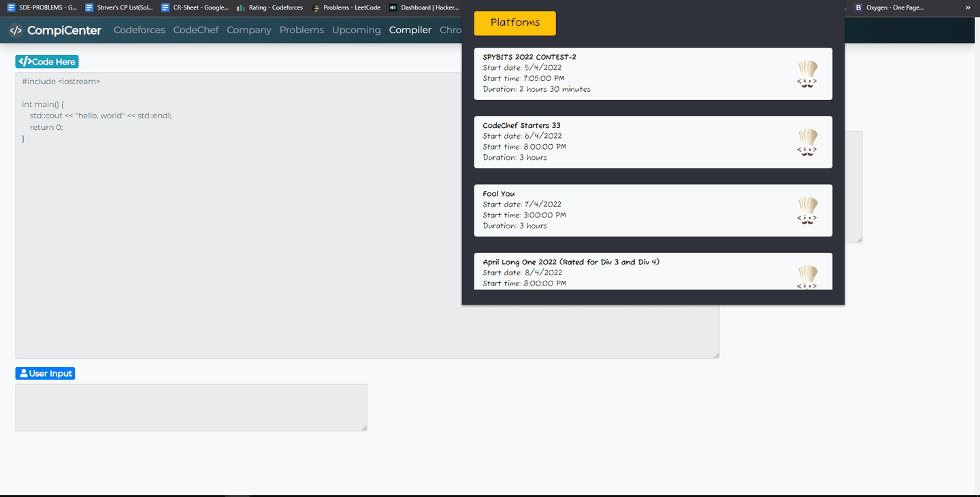Click inside the User Input textarea
The height and width of the screenshot is (497, 980).
(191, 407)
